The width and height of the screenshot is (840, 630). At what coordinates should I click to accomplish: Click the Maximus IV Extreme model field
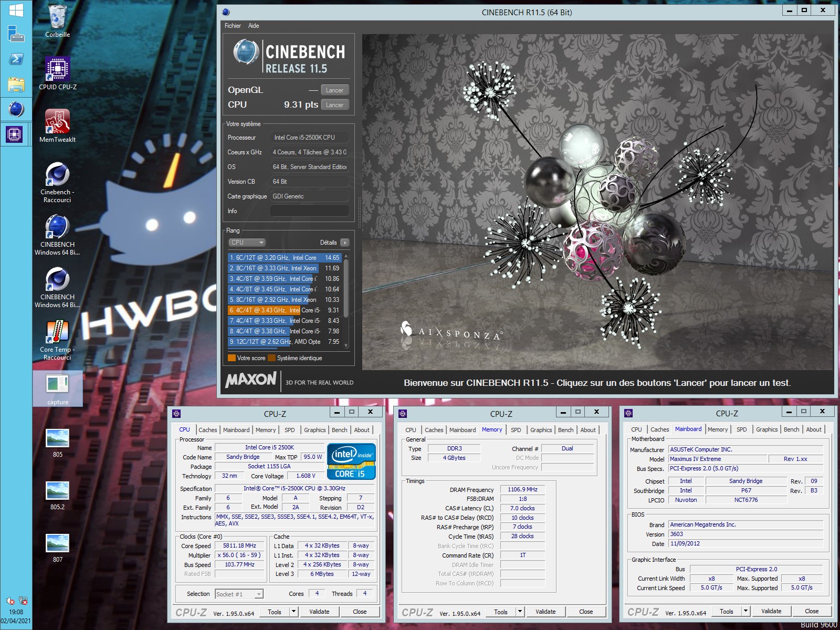click(717, 459)
